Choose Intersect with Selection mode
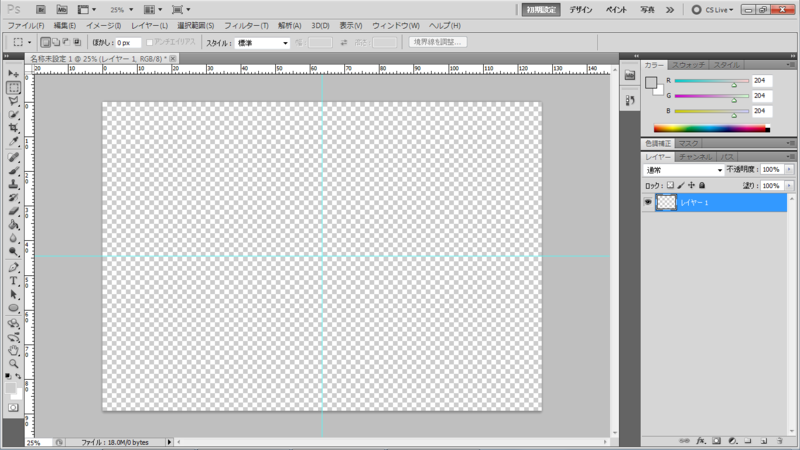Screen dimensions: 800x450 (x=77, y=42)
